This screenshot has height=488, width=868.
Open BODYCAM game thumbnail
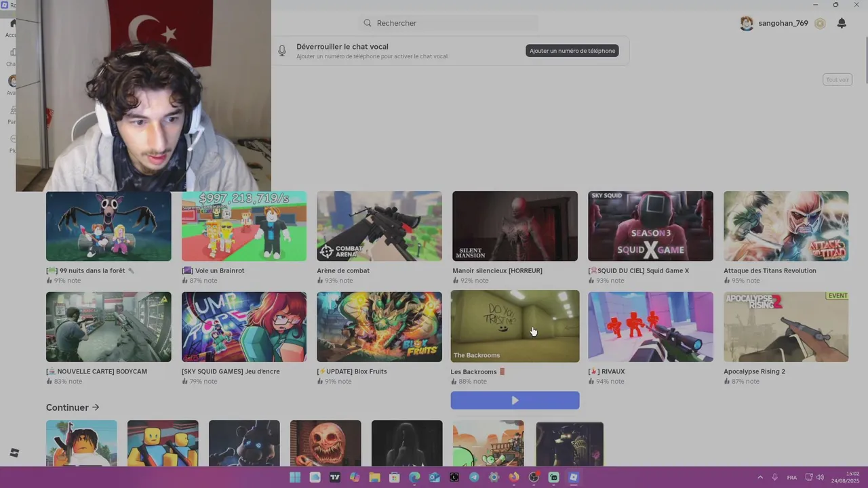coord(108,327)
